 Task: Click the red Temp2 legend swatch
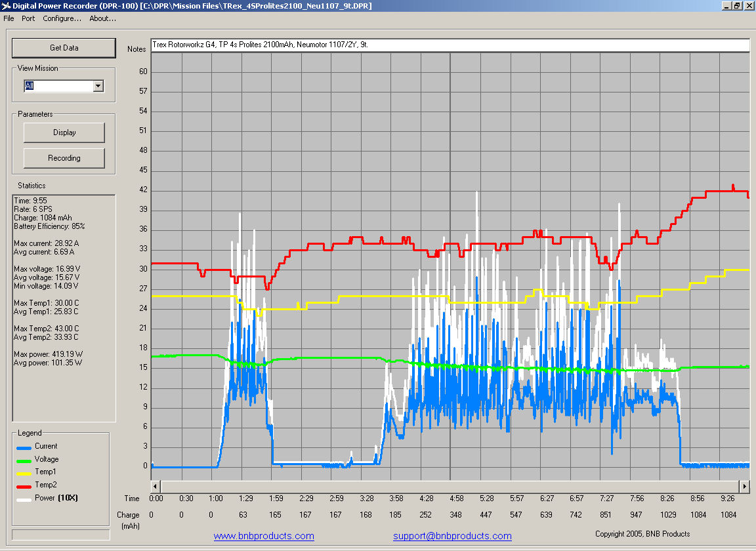pos(24,487)
